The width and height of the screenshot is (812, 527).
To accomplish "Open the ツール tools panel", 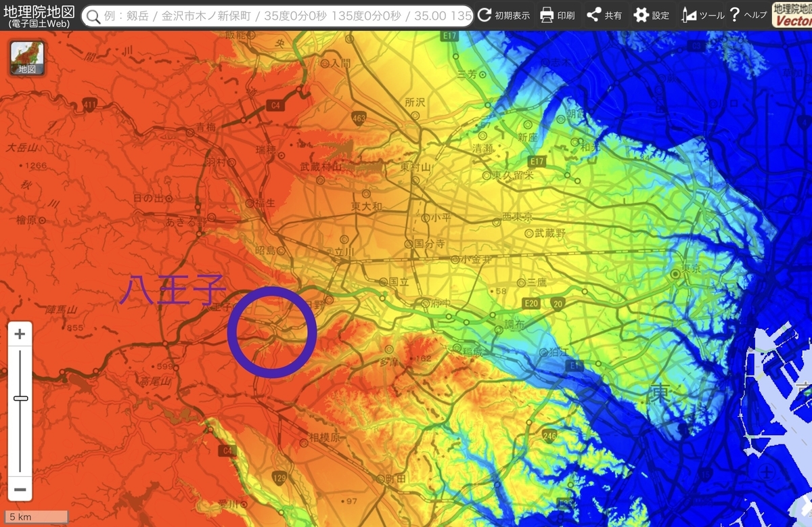I will (703, 15).
